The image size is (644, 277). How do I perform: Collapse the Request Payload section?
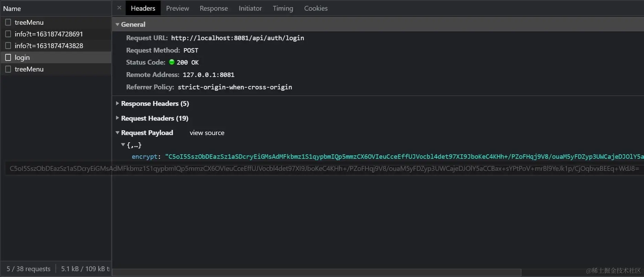pos(117,133)
